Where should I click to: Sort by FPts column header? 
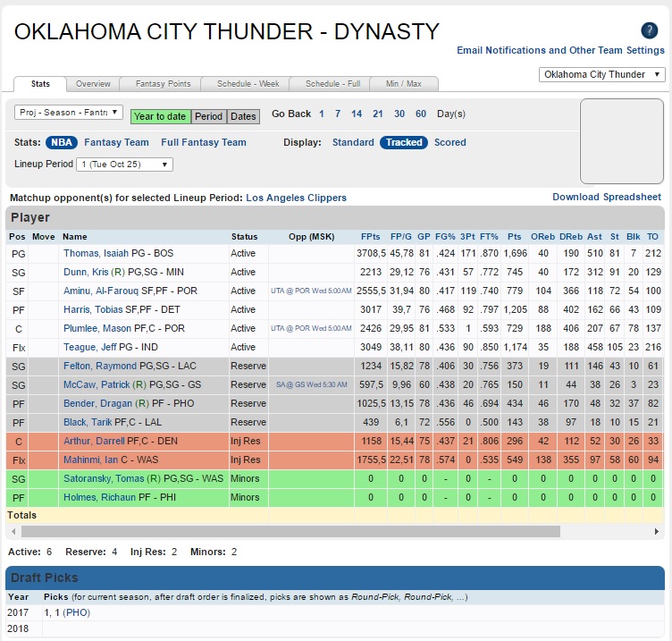coord(370,237)
